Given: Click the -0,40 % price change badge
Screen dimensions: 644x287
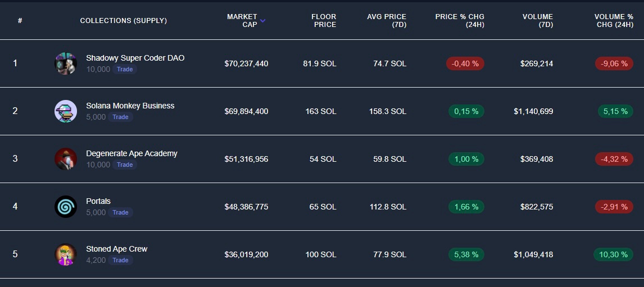Looking at the screenshot, I should pos(465,63).
